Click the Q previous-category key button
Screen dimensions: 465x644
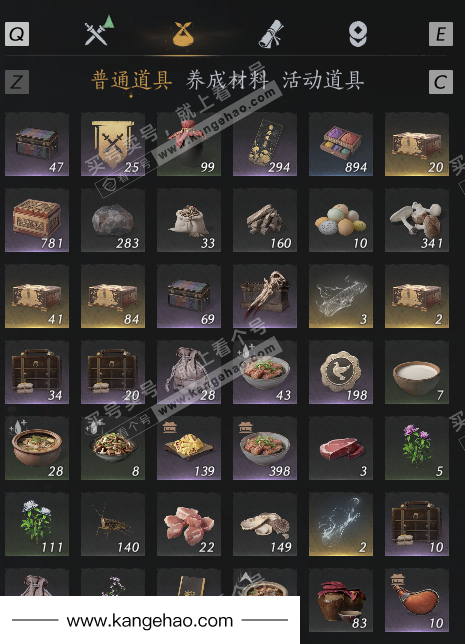tap(17, 34)
